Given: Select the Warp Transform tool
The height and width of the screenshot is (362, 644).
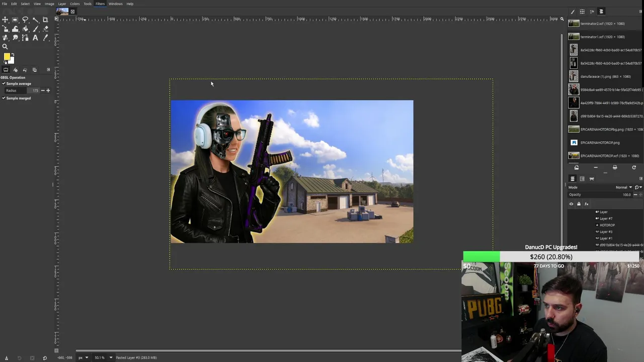Looking at the screenshot, I should point(15,29).
